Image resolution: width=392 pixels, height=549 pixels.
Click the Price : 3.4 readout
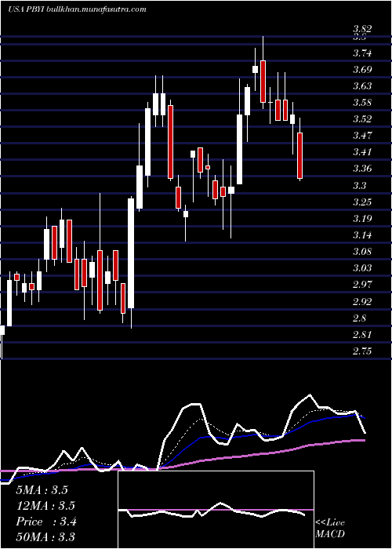(46, 522)
